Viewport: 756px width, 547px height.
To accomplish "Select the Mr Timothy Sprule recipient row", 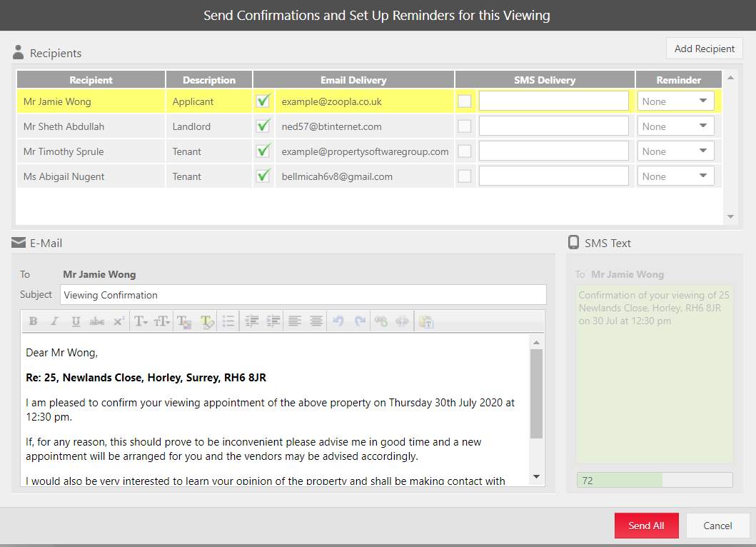I will coord(369,151).
